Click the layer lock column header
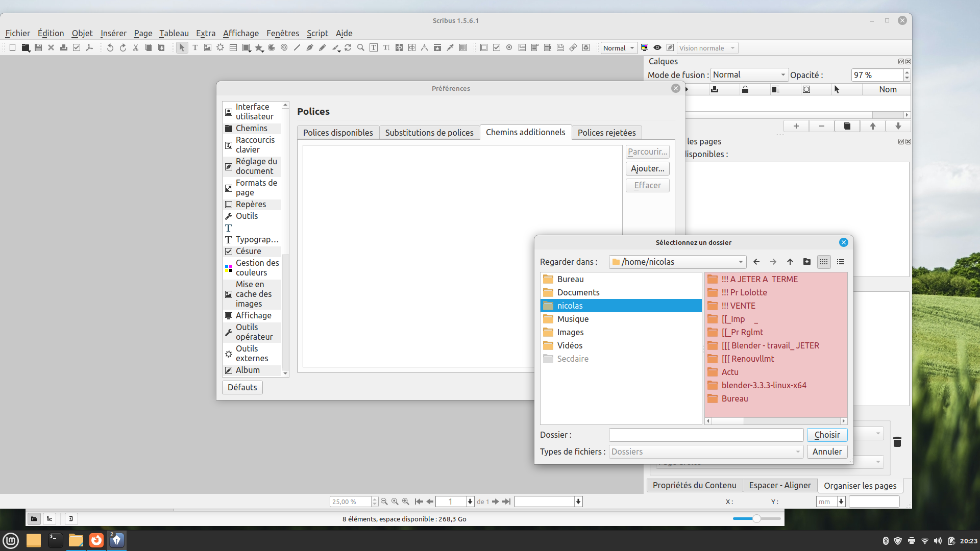Viewport: 980px width, 551px height. pos(745,90)
